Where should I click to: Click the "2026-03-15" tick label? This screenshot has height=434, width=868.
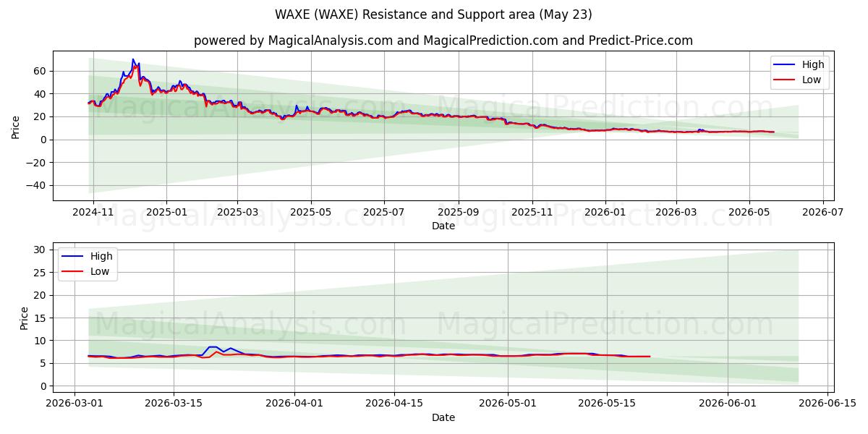pyautogui.click(x=174, y=404)
